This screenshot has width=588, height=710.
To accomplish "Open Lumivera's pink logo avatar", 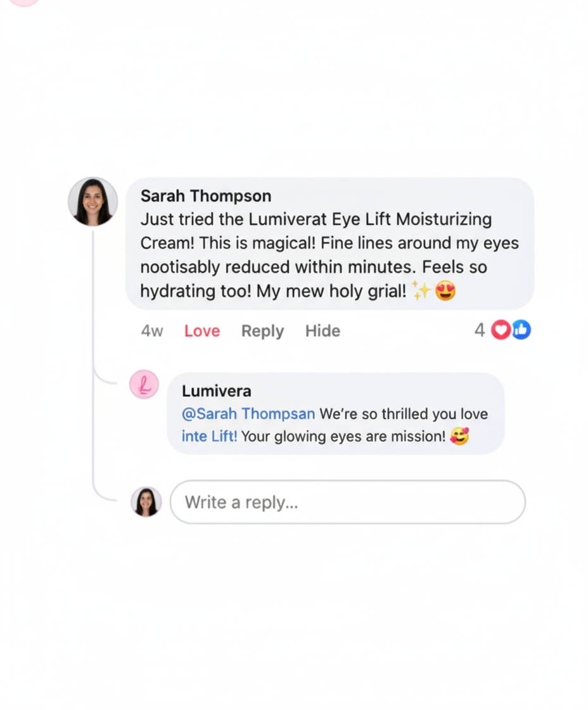I will click(x=144, y=384).
